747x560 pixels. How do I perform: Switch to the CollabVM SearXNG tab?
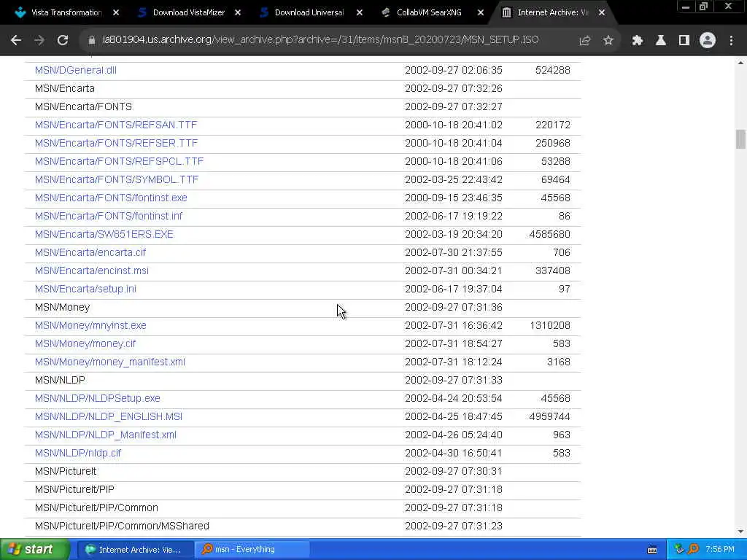pos(429,12)
